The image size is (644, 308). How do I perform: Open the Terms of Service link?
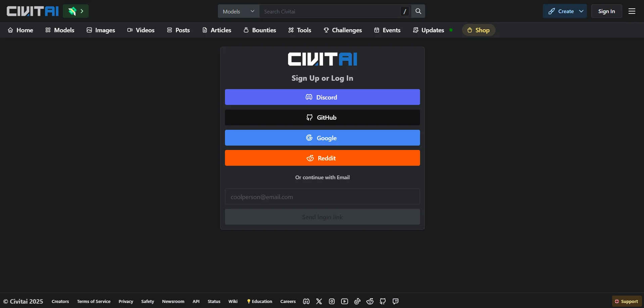click(x=94, y=301)
